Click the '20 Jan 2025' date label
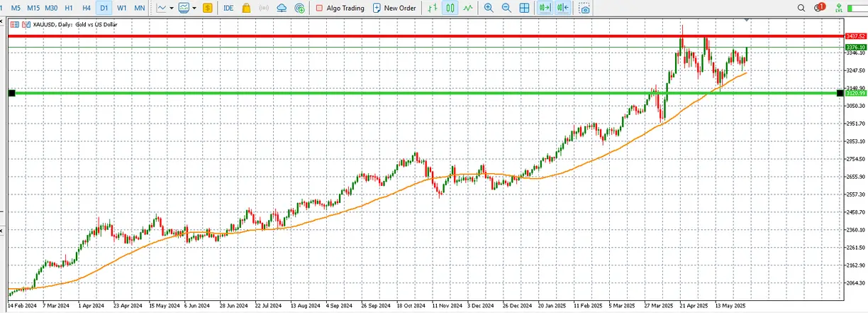 552,307
